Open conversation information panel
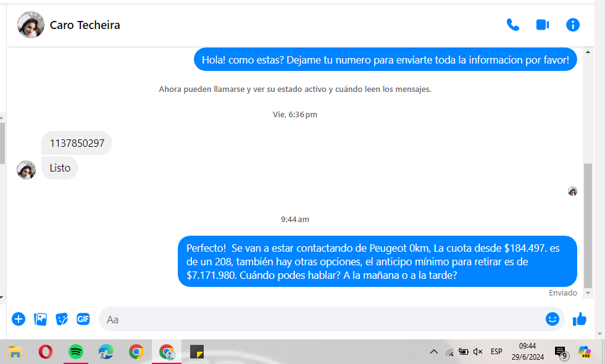 [573, 25]
